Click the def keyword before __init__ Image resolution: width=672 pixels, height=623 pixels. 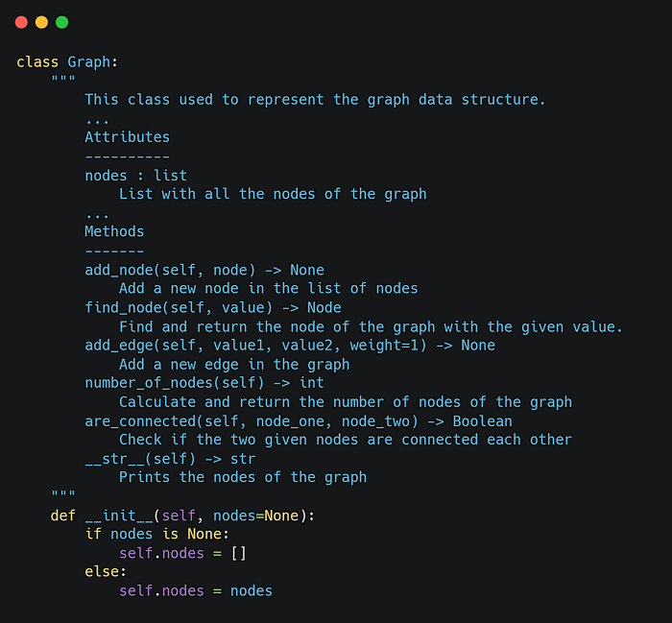point(63,515)
